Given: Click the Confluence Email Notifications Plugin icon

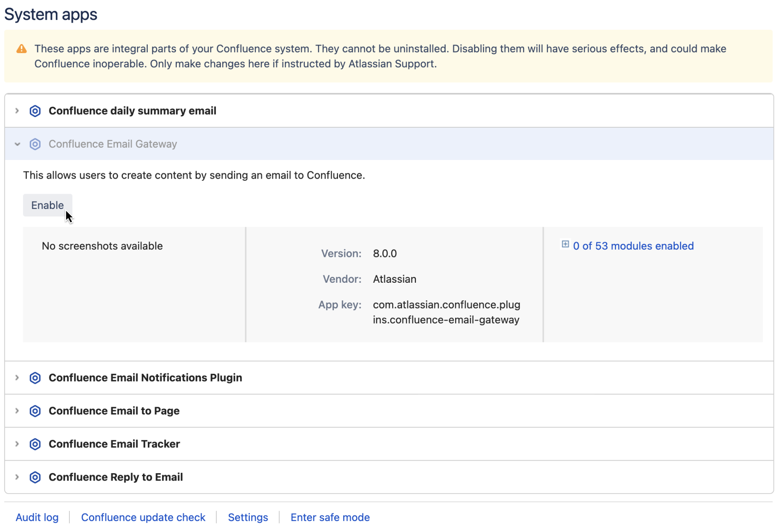Looking at the screenshot, I should click(35, 378).
